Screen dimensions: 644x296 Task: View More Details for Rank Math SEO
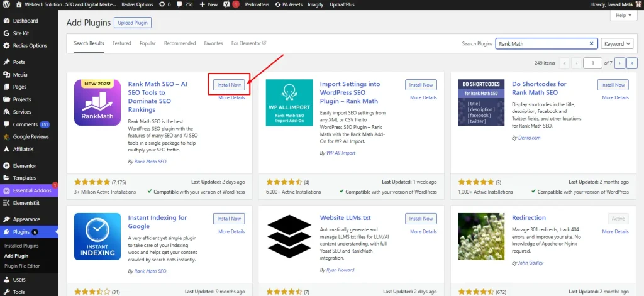(231, 97)
